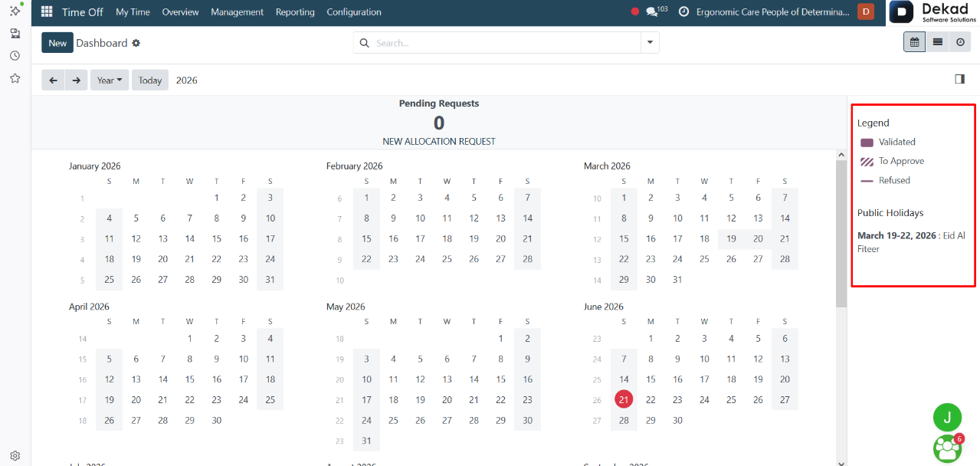Open the activities clock icon in the top bar
980x466 pixels.
pos(683,12)
